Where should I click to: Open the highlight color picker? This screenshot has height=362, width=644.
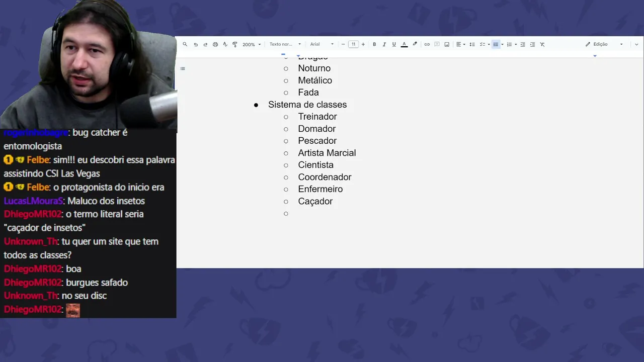pos(415,44)
